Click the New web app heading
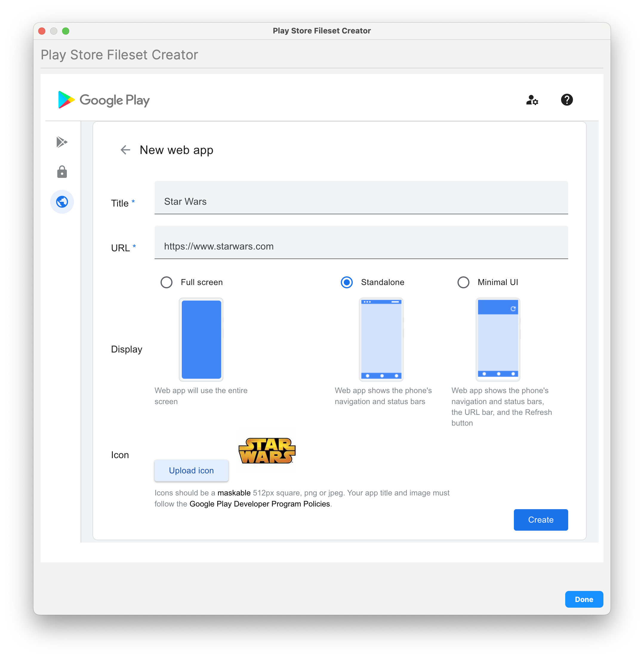The width and height of the screenshot is (644, 659). pos(177,150)
